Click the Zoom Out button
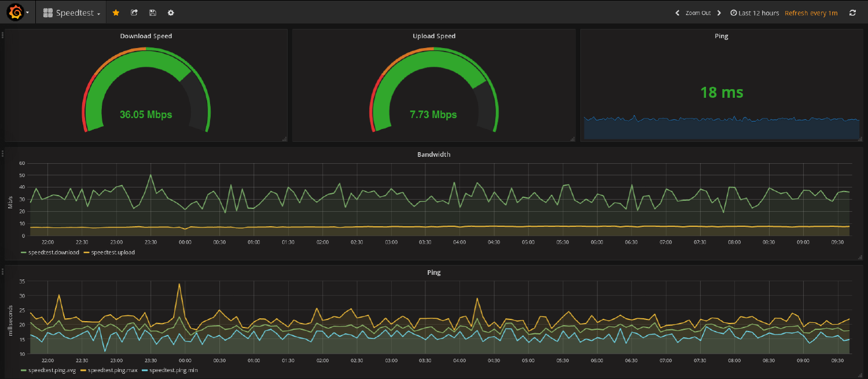 (698, 13)
